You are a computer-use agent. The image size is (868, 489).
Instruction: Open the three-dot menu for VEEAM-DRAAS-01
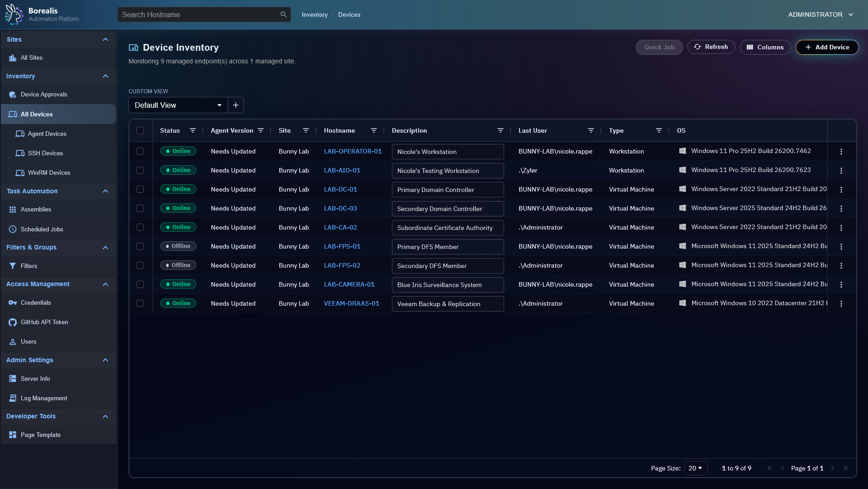[841, 304]
